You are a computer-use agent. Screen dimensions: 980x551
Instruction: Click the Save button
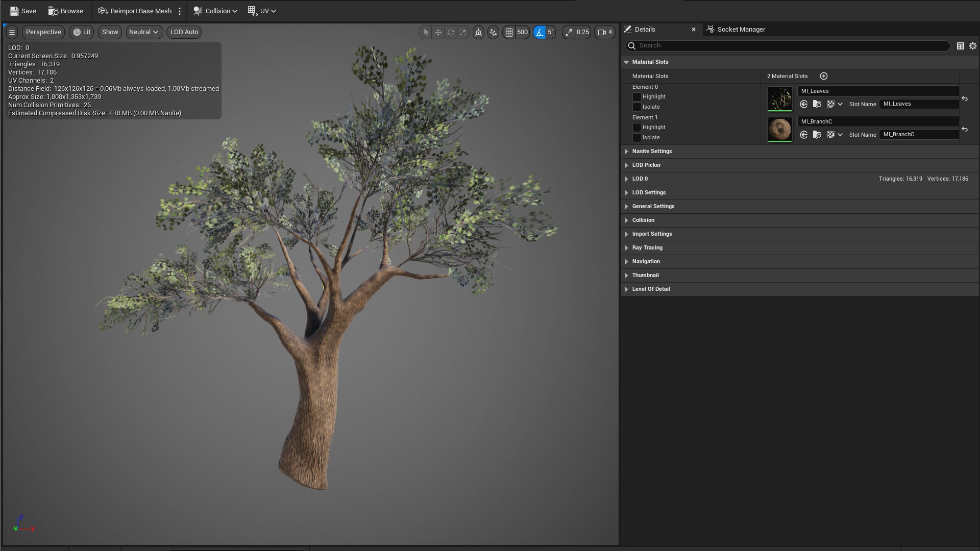coord(22,11)
